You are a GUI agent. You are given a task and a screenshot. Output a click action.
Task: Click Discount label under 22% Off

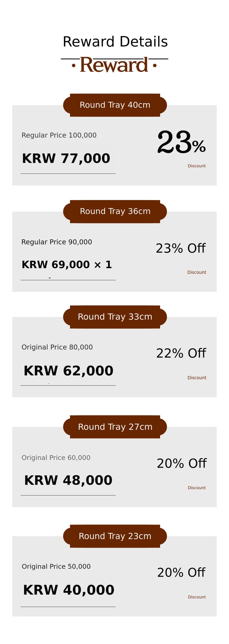(x=197, y=378)
